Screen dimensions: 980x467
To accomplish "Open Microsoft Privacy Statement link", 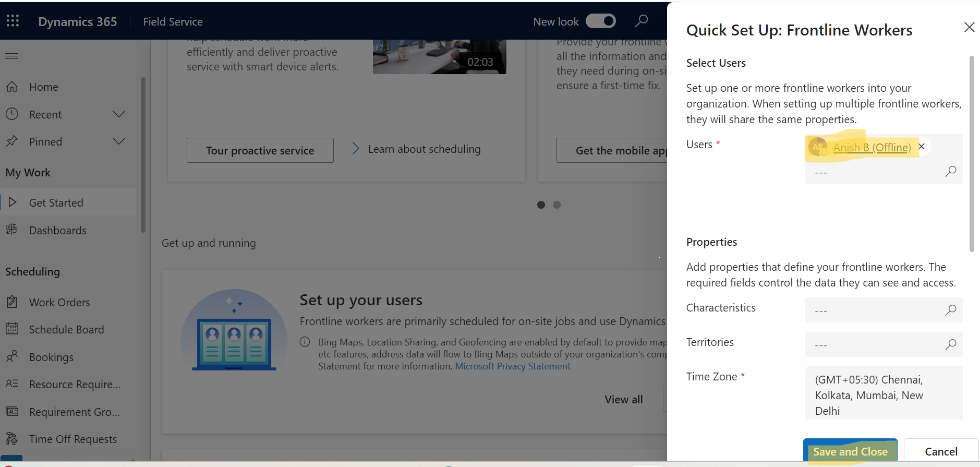I will (513, 366).
